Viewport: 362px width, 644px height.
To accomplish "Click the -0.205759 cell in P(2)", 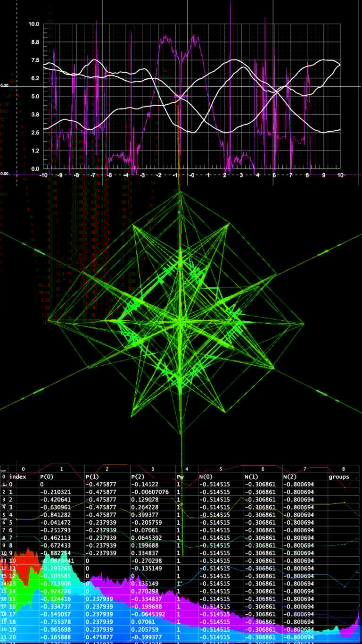I will pyautogui.click(x=146, y=522).
